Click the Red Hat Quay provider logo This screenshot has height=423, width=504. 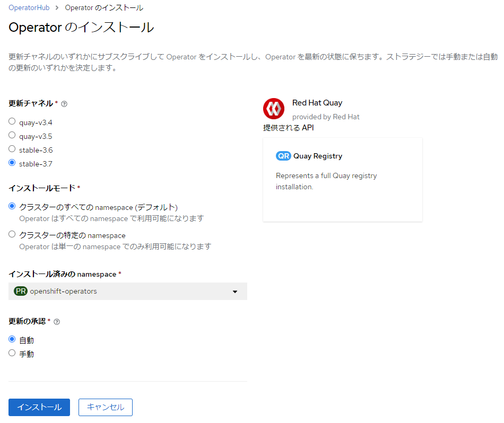pyautogui.click(x=274, y=108)
